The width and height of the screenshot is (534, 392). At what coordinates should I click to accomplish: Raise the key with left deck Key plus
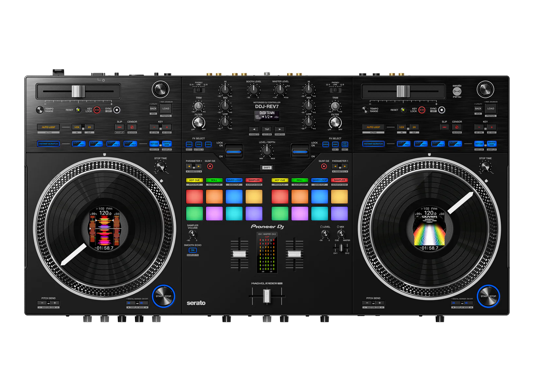click(167, 127)
